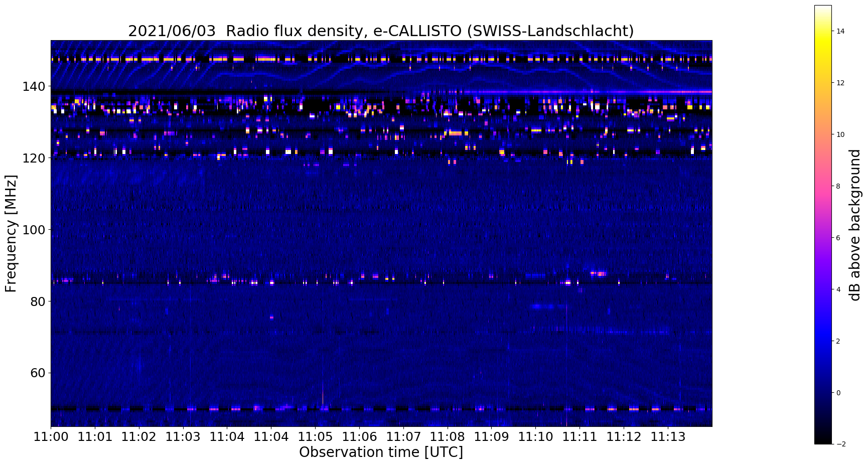Click the colorbar tick label 6
The height and width of the screenshot is (465, 868).
(838, 238)
